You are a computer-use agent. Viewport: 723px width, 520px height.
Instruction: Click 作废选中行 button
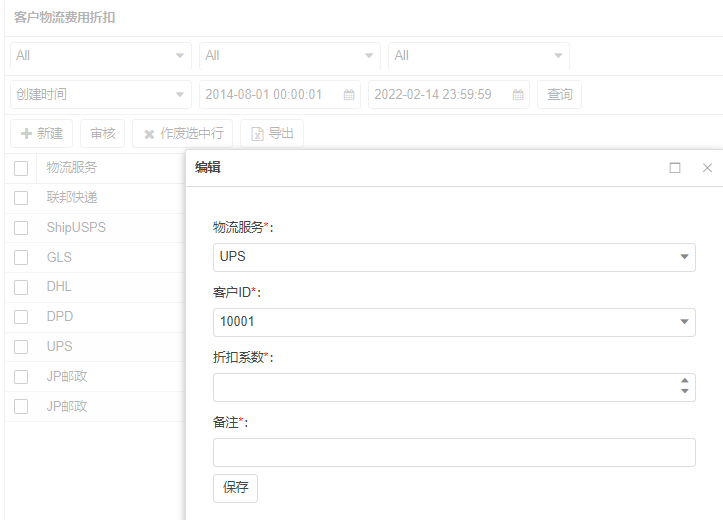(x=183, y=134)
